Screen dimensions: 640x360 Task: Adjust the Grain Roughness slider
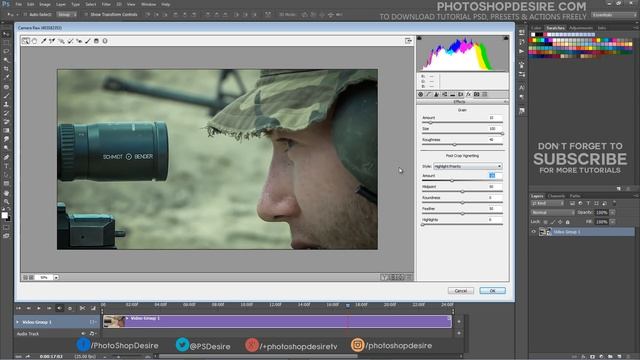454,144
